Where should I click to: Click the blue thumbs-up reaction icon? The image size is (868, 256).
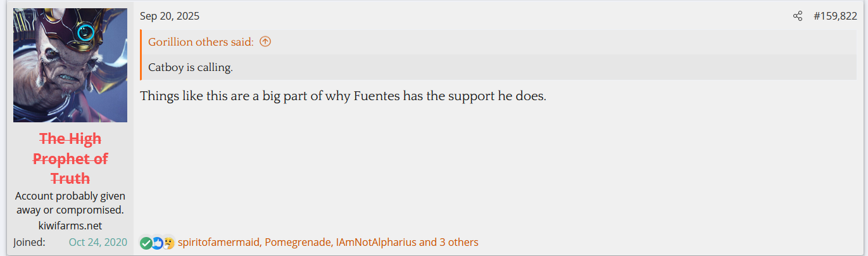[x=157, y=243]
